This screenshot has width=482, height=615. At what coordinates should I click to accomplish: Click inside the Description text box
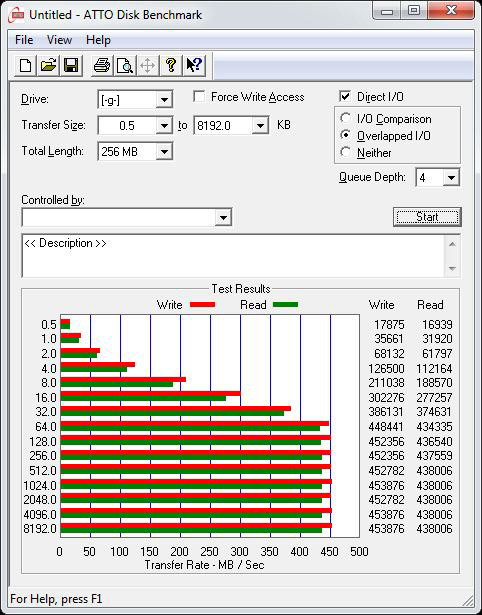coord(233,256)
